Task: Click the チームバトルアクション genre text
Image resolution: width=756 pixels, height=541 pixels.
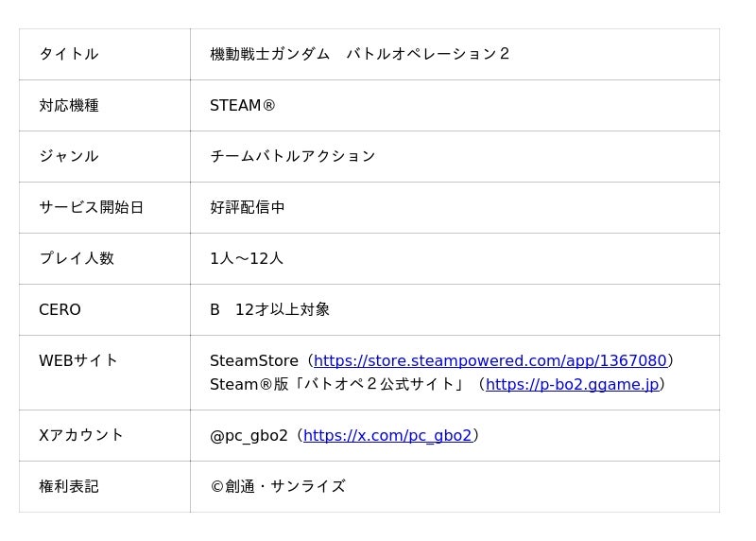Action: 293,157
